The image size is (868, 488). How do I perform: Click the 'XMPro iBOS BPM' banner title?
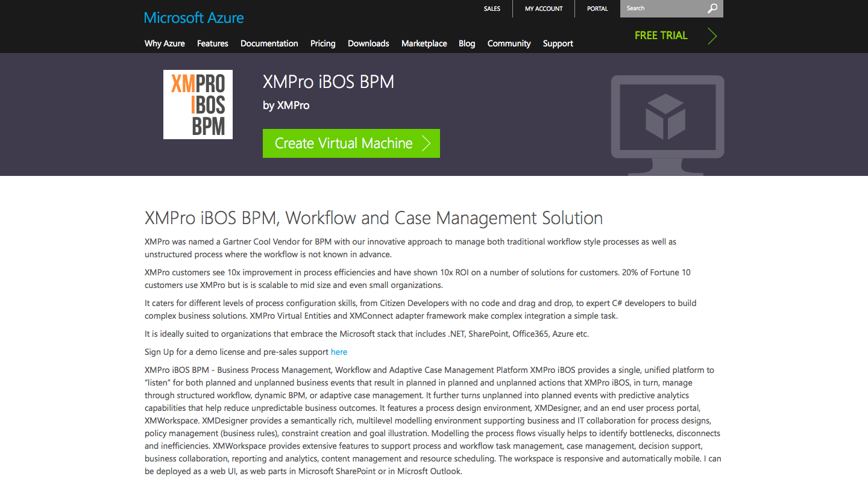click(329, 82)
